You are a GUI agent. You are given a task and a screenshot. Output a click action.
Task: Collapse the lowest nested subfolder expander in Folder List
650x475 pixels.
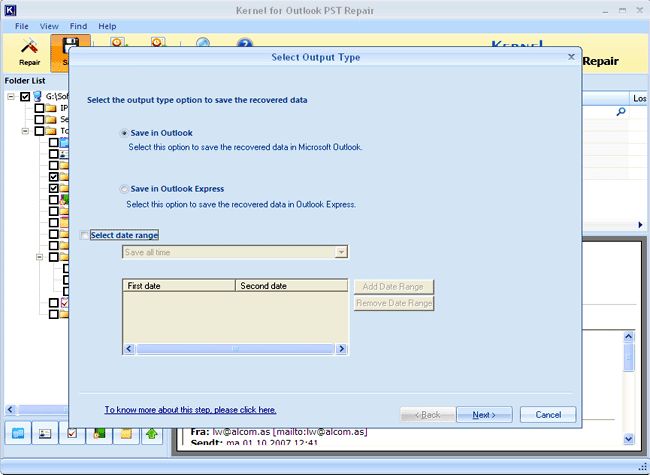tap(39, 257)
